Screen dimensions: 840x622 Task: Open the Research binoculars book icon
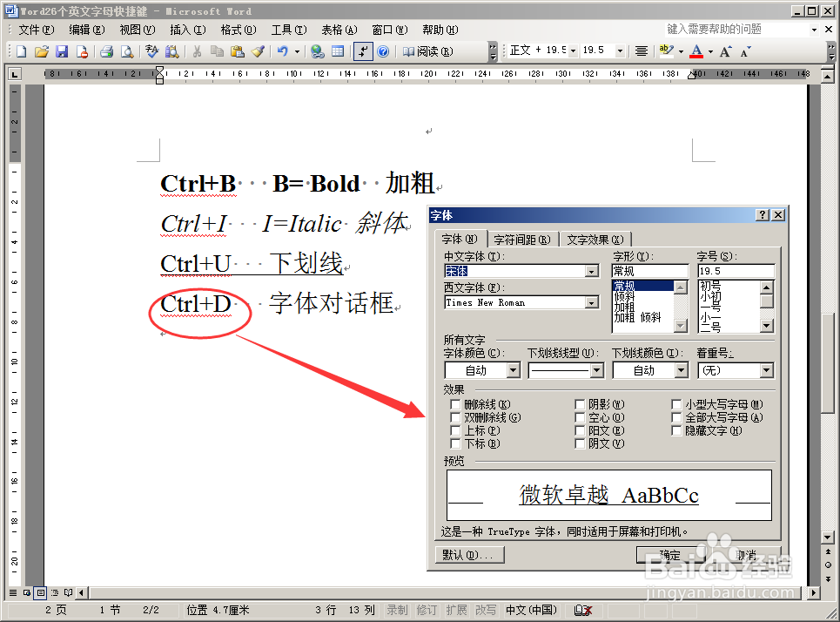pyautogui.click(x=172, y=51)
